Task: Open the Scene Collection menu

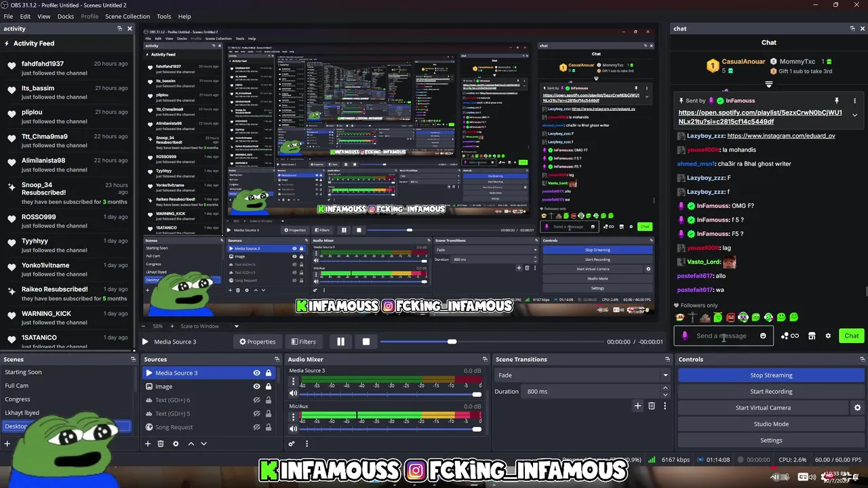Action: pyautogui.click(x=127, y=16)
